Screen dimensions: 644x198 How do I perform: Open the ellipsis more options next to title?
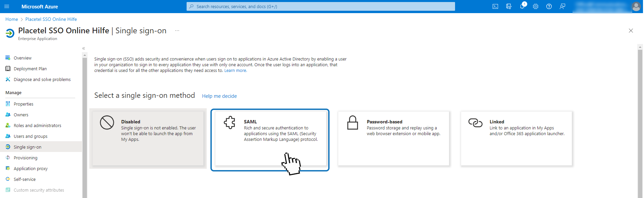[177, 31]
